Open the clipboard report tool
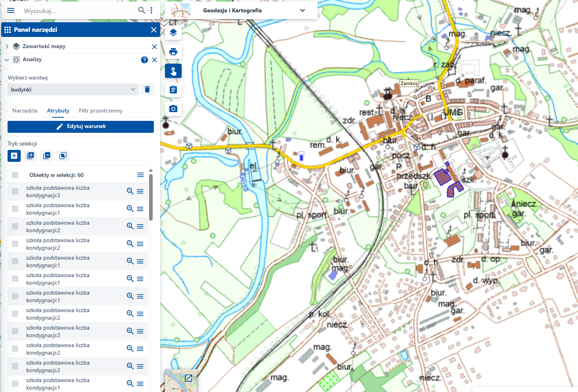Viewport: 578px width, 392px height. [173, 89]
